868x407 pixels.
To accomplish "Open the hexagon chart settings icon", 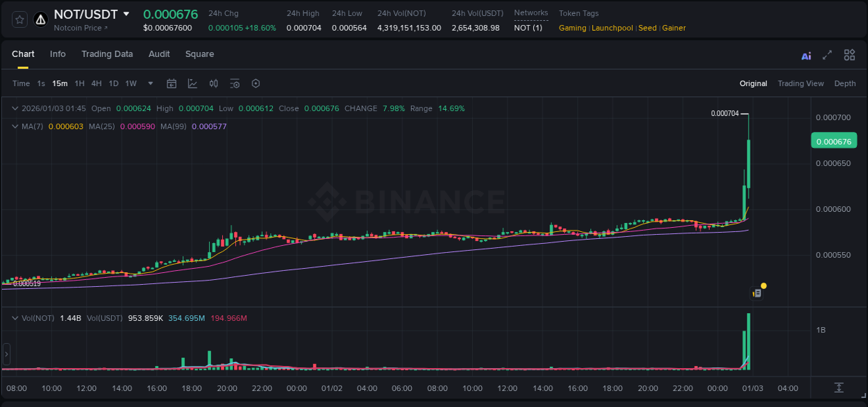I will pyautogui.click(x=256, y=83).
